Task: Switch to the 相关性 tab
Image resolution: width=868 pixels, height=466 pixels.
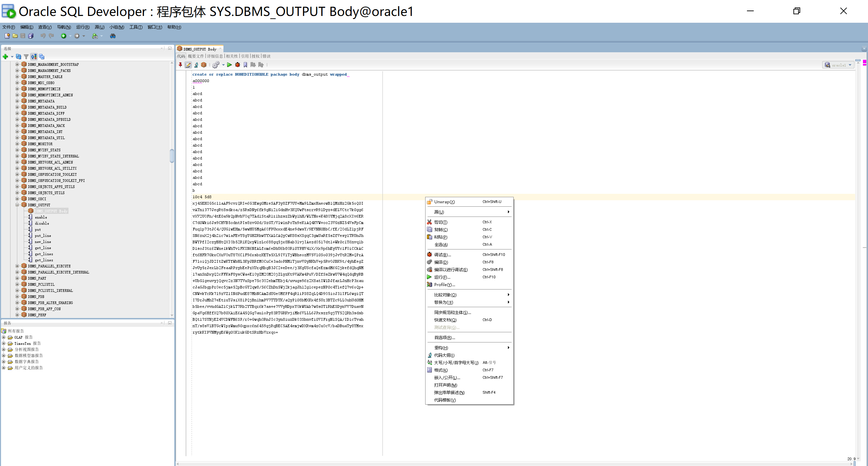Action: 232,56
